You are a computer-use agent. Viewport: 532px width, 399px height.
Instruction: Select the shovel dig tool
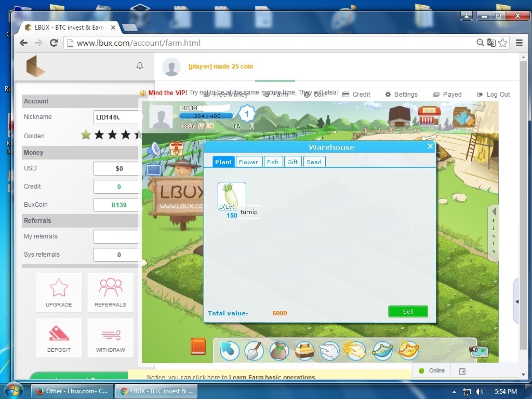tap(254, 351)
